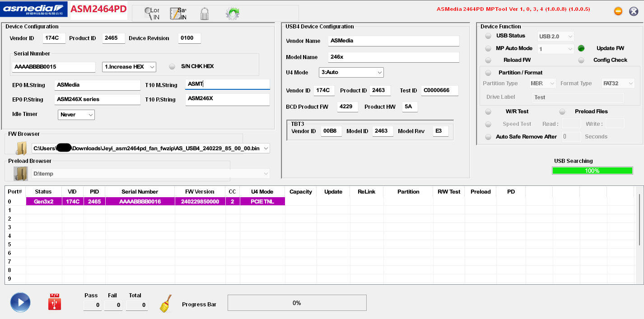
Task: Toggle the Update FW option
Action: pyautogui.click(x=581, y=48)
